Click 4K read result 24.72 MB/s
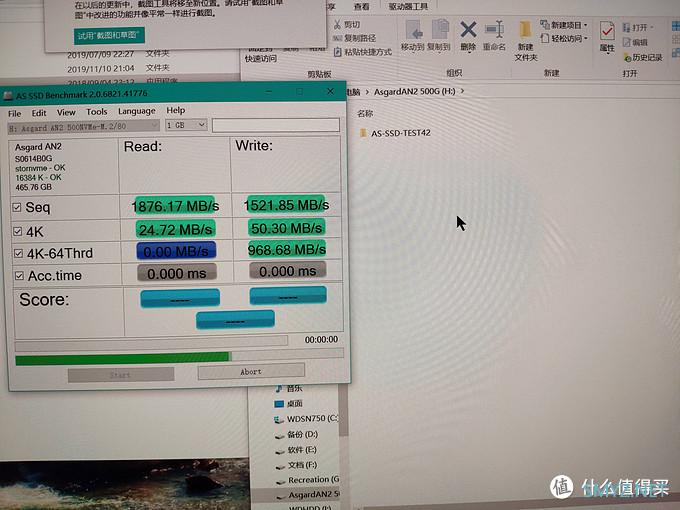Image resolution: width=680 pixels, height=510 pixels. pos(175,229)
